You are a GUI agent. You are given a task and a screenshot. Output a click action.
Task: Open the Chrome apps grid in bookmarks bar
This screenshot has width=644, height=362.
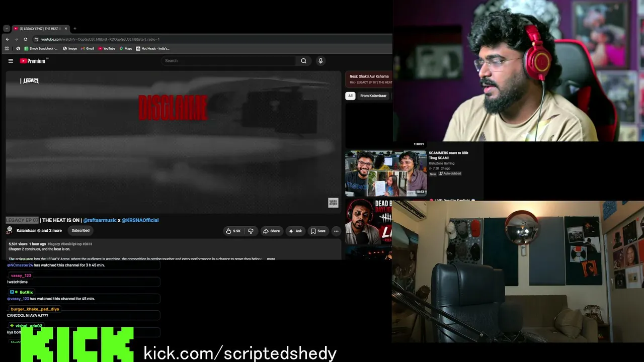pyautogui.click(x=7, y=49)
